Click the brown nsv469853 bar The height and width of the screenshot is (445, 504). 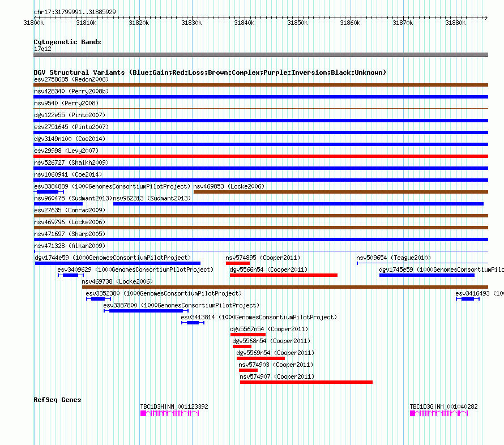[341, 192]
